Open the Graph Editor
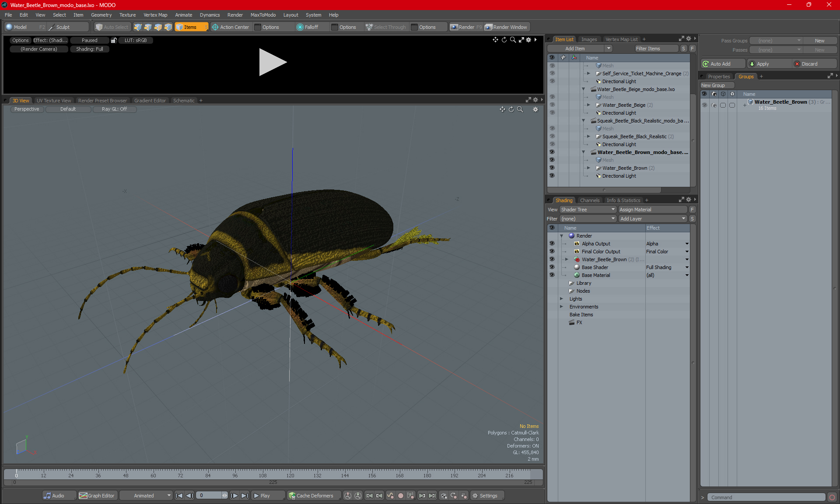Image resolution: width=840 pixels, height=504 pixels. pyautogui.click(x=97, y=496)
